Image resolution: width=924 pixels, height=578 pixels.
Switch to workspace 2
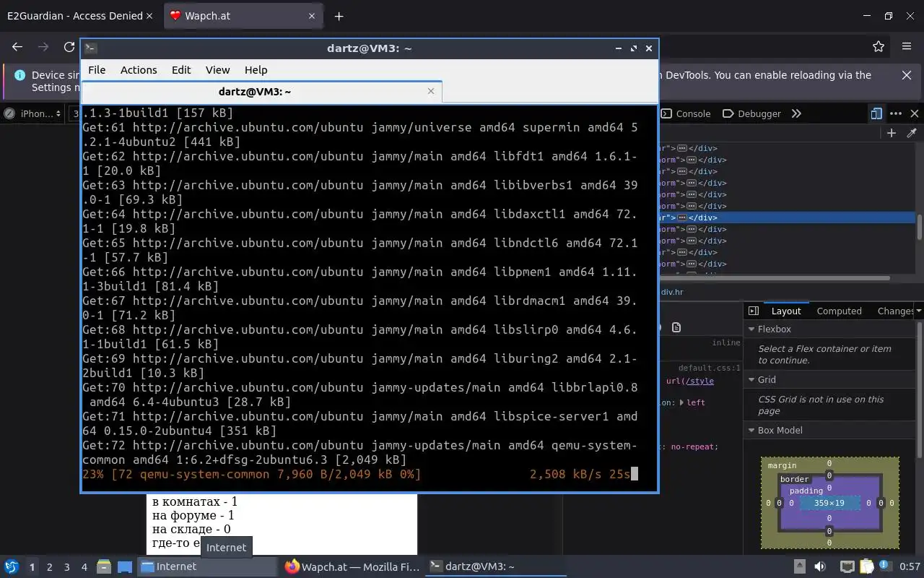(x=49, y=567)
